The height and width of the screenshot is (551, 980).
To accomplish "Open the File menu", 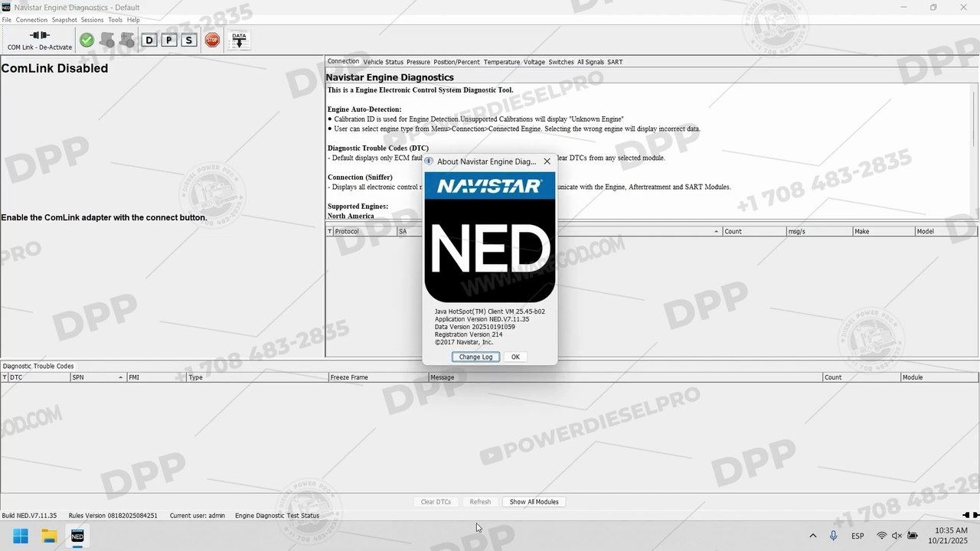I will pos(7,20).
